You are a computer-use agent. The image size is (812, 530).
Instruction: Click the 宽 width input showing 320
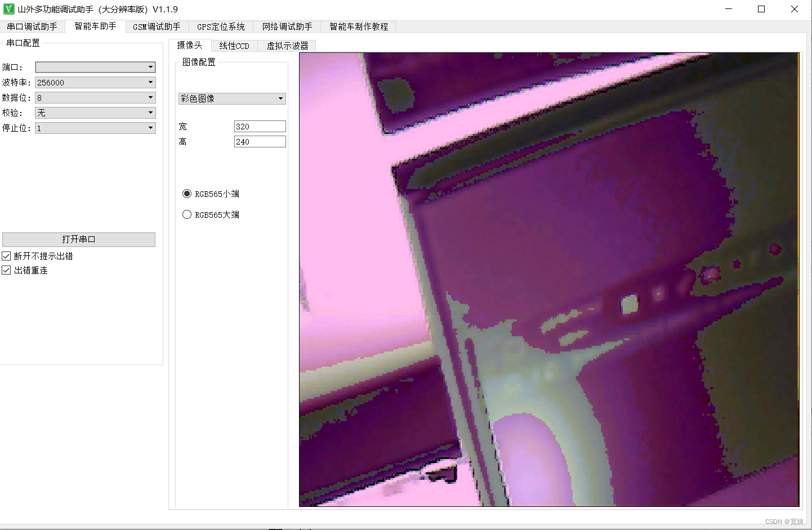(x=260, y=126)
